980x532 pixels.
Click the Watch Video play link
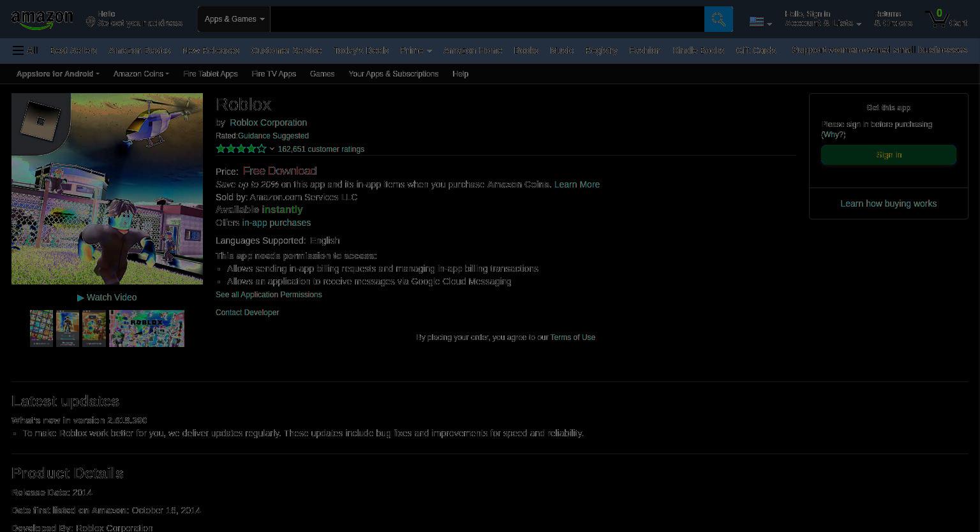click(x=107, y=297)
